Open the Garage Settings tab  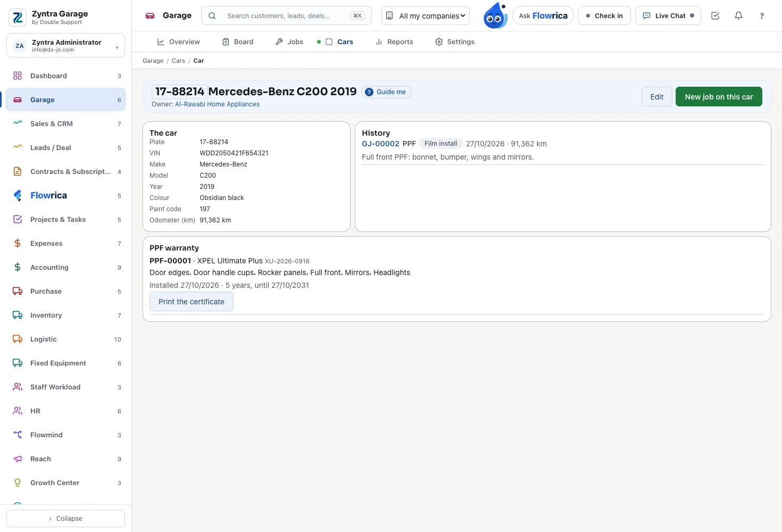click(455, 41)
